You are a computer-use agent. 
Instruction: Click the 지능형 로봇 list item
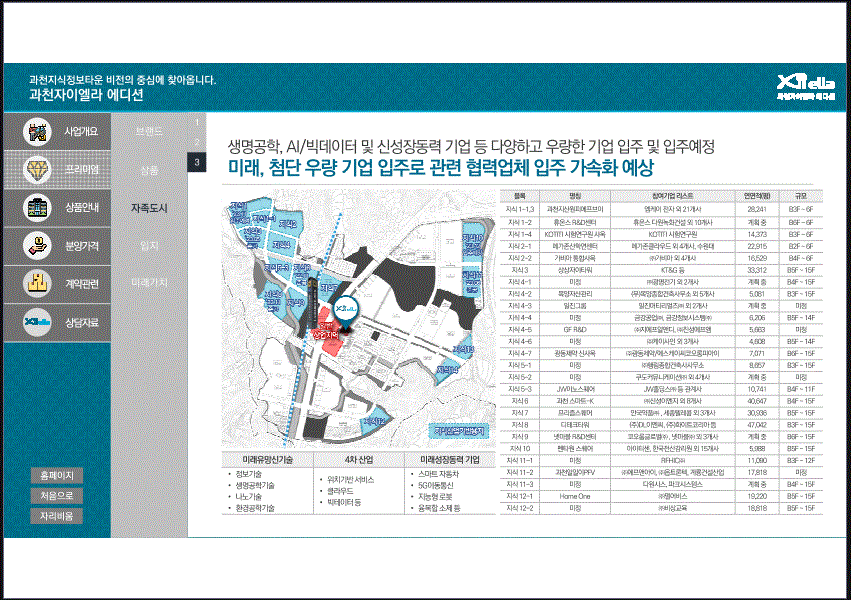(435, 497)
